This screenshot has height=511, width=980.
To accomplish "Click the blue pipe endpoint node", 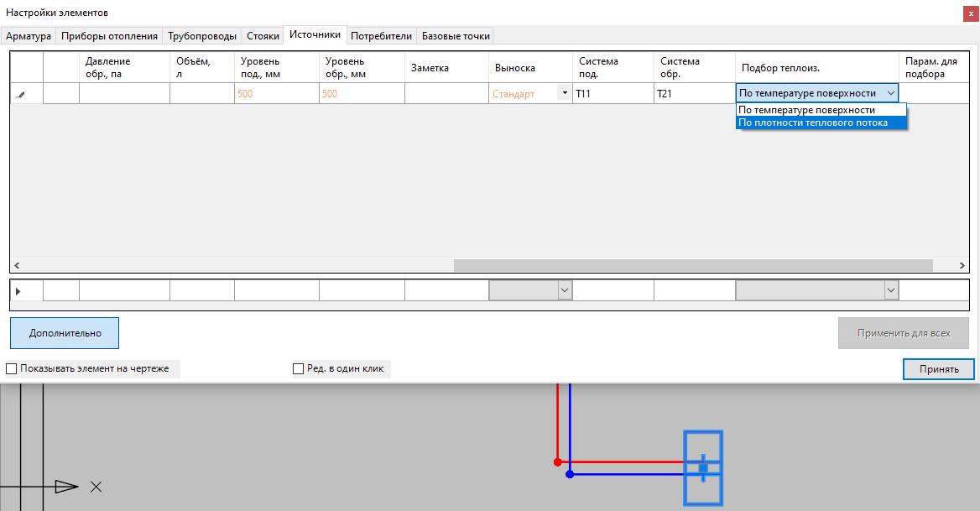I will coord(570,474).
